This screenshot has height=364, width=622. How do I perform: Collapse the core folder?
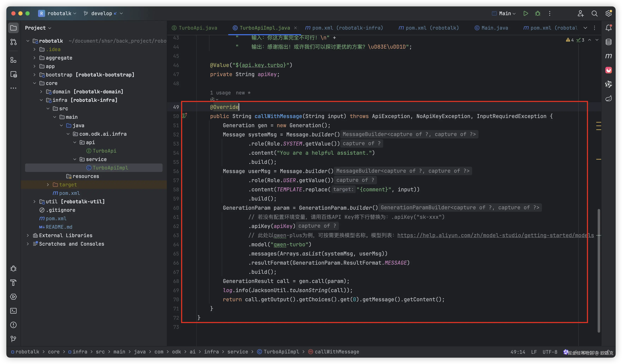35,83
